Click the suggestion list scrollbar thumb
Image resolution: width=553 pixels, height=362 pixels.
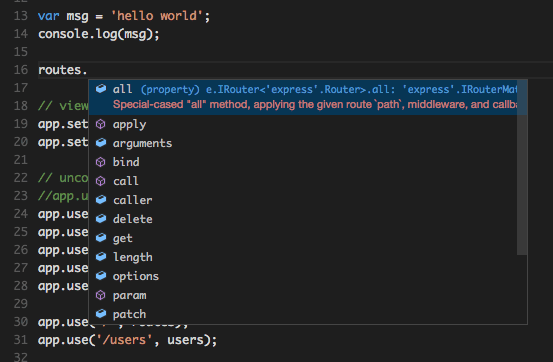[x=522, y=167]
